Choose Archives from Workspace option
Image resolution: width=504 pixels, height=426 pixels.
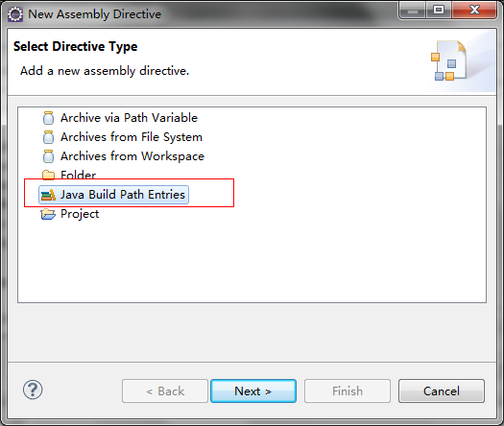pos(132,156)
